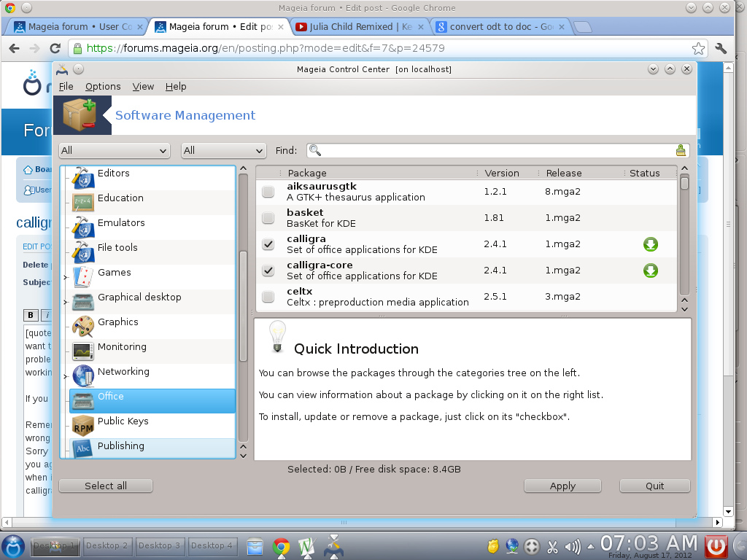Click the magnifier icon in the Find field
The width and height of the screenshot is (747, 560).
(x=315, y=150)
